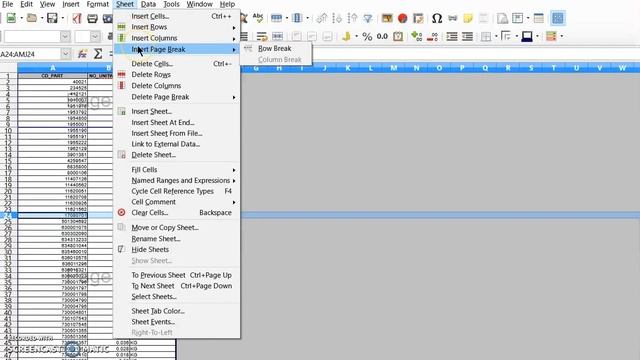Click the Function Wizard fx icon
The width and height of the screenshot is (640, 360).
coord(82,54)
